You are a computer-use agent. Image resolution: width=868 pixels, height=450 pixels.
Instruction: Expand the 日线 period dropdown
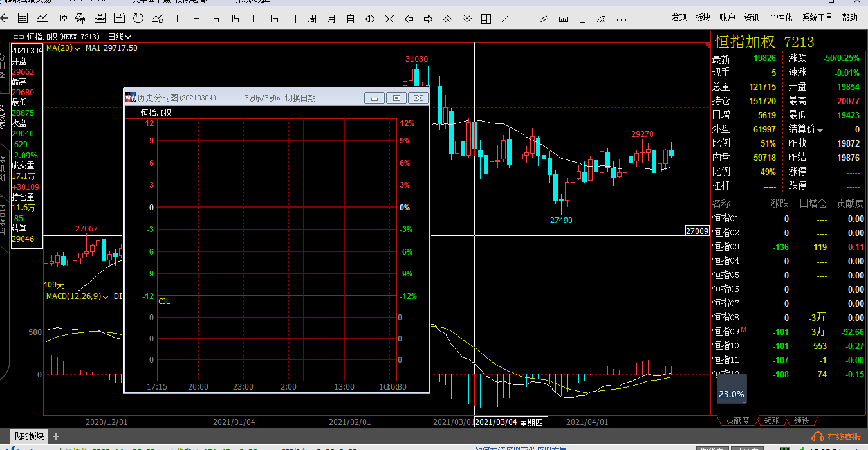pos(120,37)
